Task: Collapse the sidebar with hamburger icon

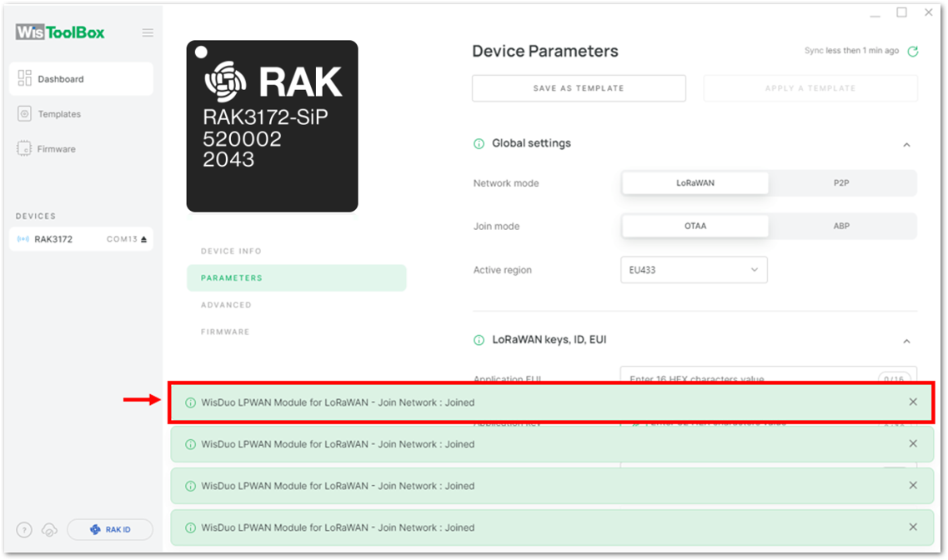Action: (x=148, y=32)
